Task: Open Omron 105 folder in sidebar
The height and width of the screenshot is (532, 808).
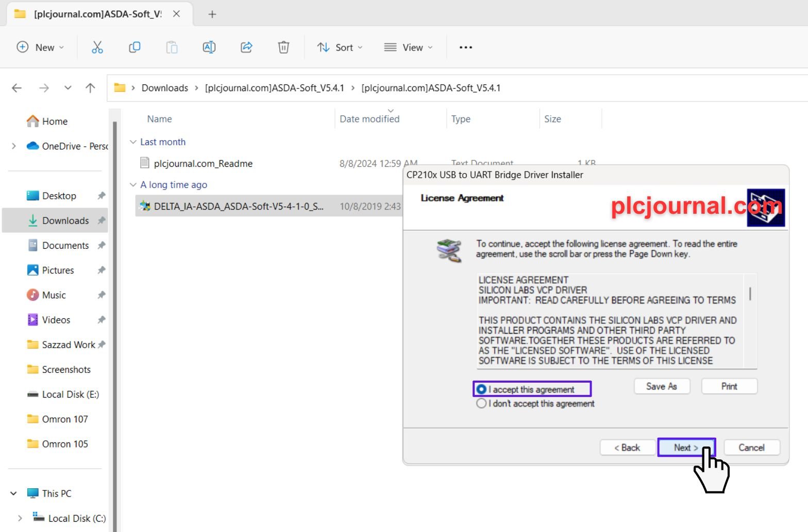Action: pyautogui.click(x=57, y=444)
